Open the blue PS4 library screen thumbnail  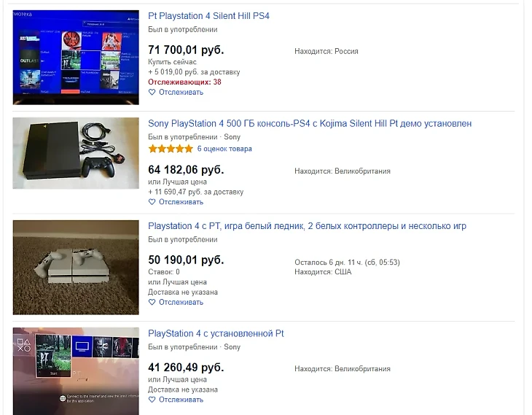[76, 58]
